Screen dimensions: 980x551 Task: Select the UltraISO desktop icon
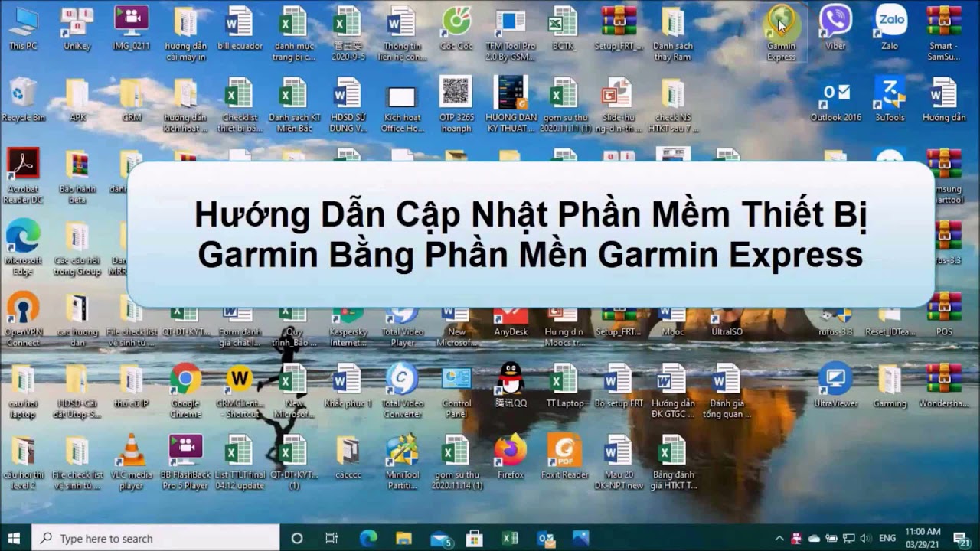point(726,321)
